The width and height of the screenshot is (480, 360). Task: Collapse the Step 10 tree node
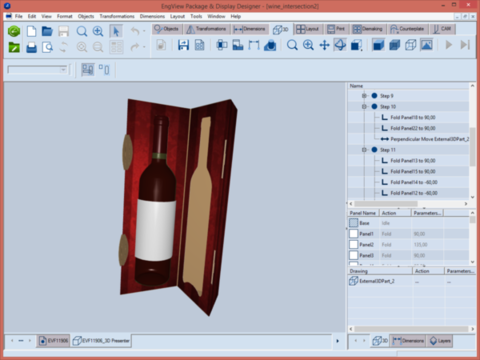pos(364,107)
